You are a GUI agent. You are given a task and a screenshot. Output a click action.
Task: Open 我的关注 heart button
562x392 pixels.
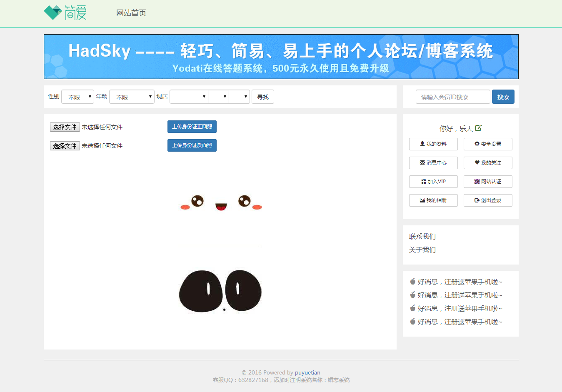tap(488, 163)
